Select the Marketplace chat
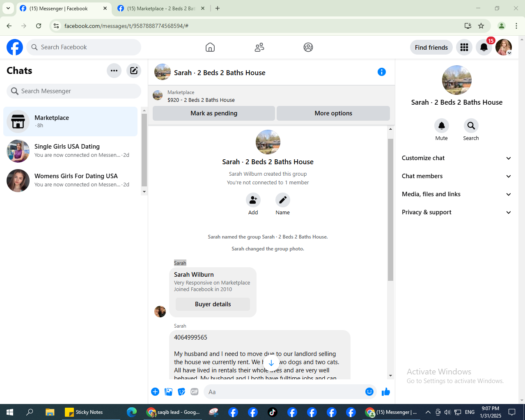The image size is (525, 420). (71, 122)
